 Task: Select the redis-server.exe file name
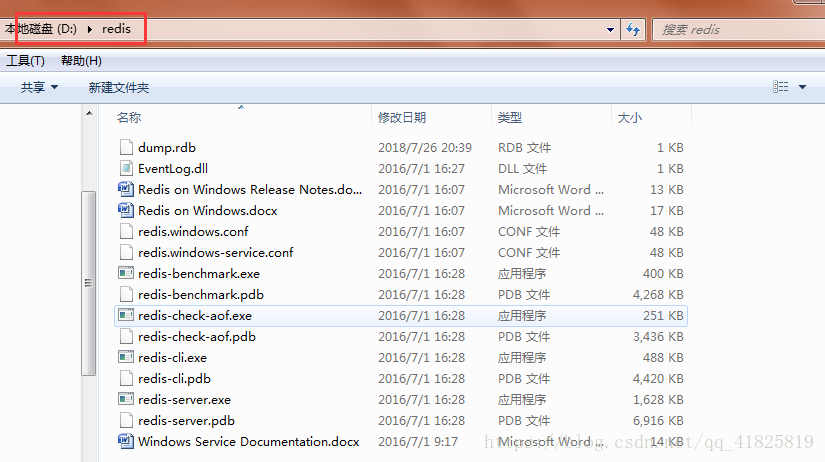tap(184, 400)
